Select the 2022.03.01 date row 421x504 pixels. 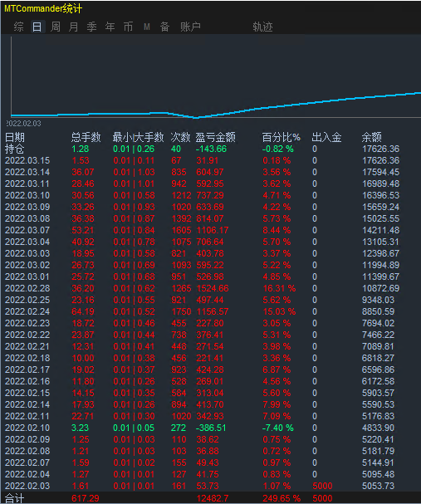[27, 276]
